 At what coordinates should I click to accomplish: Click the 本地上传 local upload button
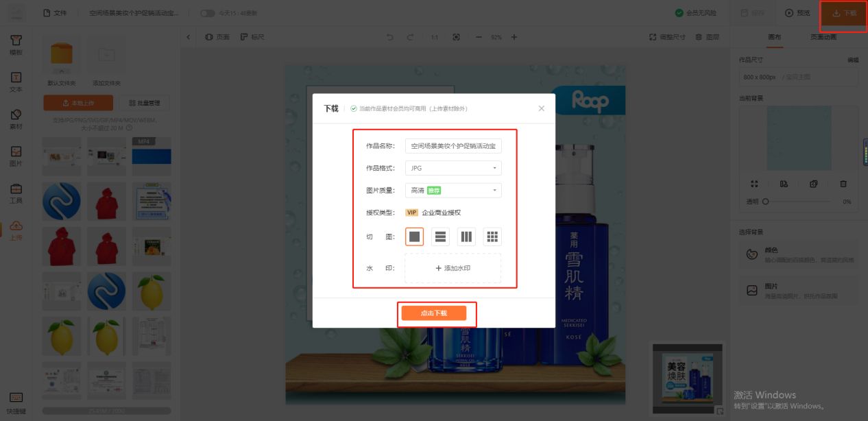click(78, 103)
